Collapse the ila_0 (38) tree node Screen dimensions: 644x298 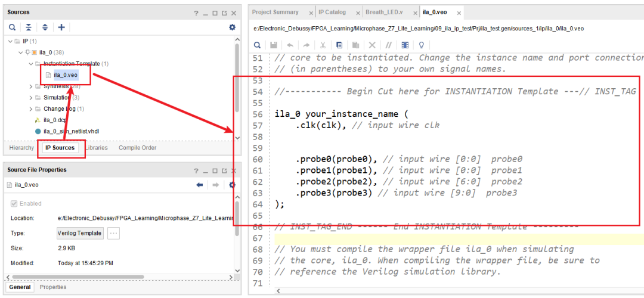[21, 52]
